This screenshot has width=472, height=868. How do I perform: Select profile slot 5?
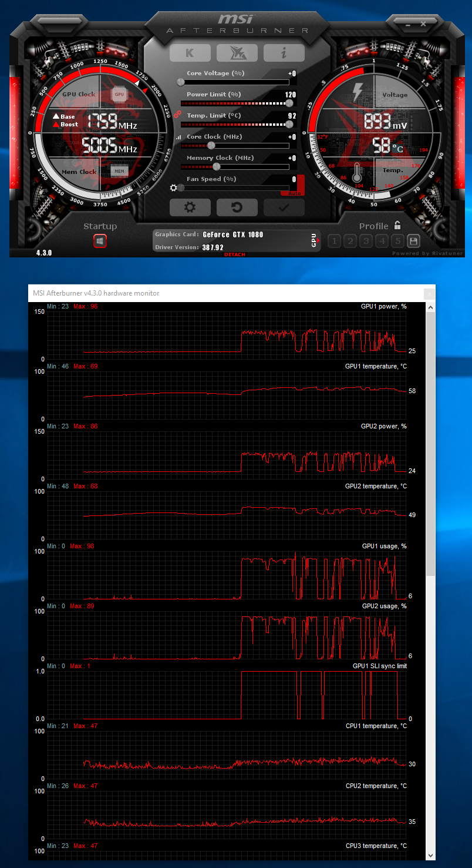pos(397,241)
